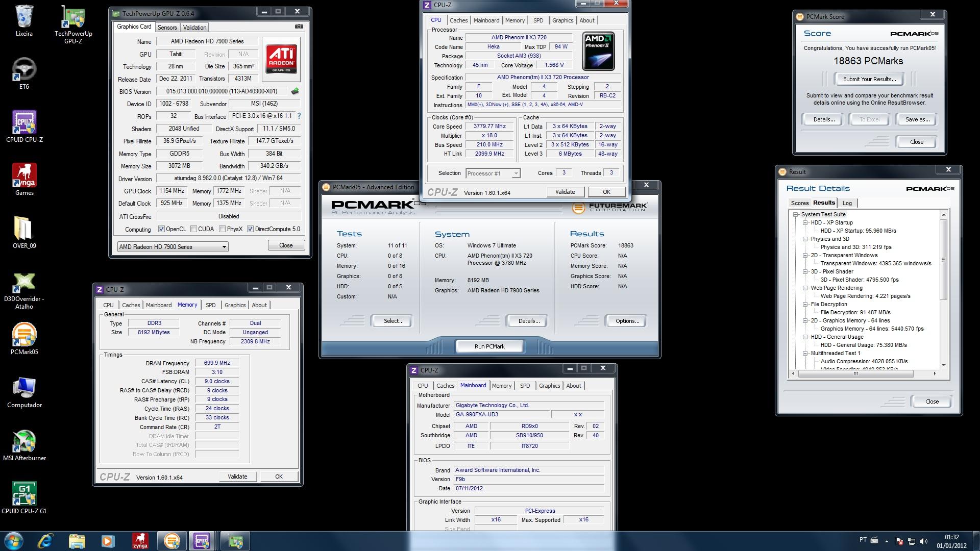980x551 pixels.
Task: Click Save as... in PCMark Score
Action: [917, 119]
